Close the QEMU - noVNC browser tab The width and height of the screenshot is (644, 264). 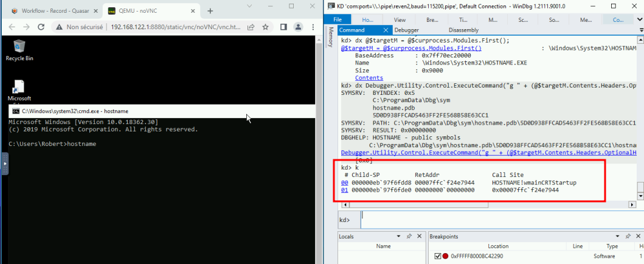[193, 11]
